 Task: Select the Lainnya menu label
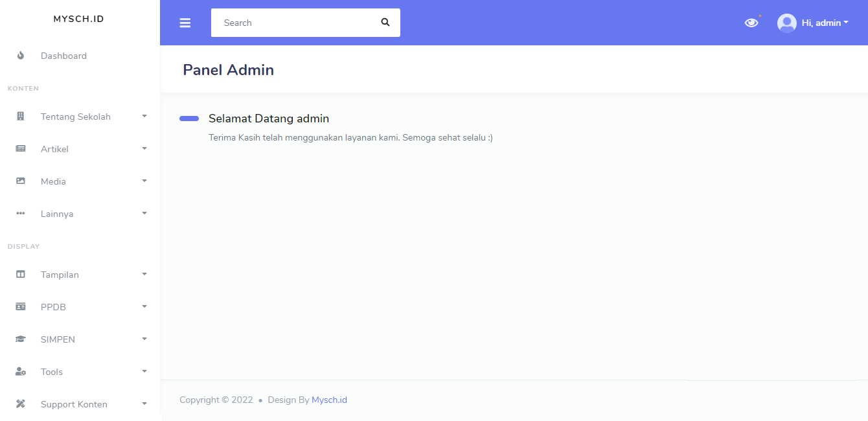point(57,214)
